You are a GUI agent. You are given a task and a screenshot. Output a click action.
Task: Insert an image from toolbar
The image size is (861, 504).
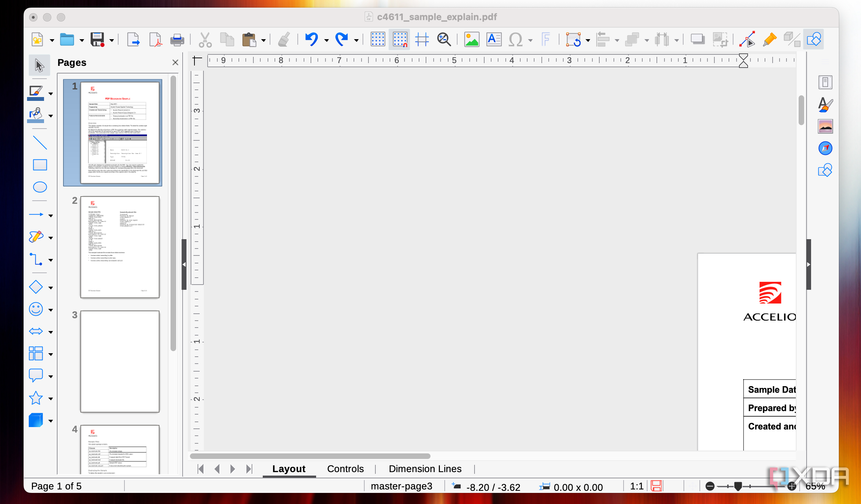(x=471, y=40)
